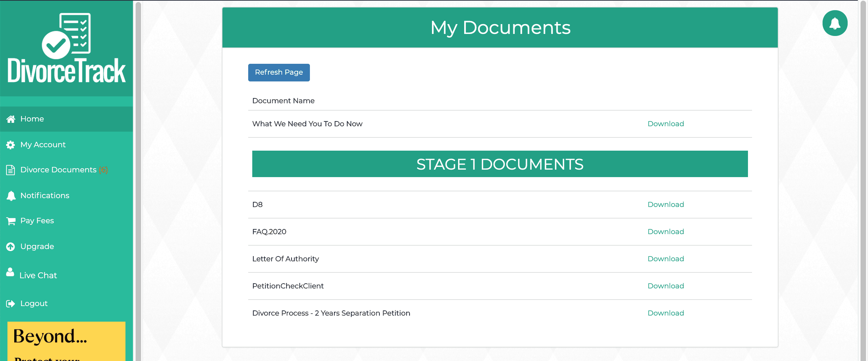Click the Live Chat person icon
Screen dimensions: 868x361
pos(10,272)
